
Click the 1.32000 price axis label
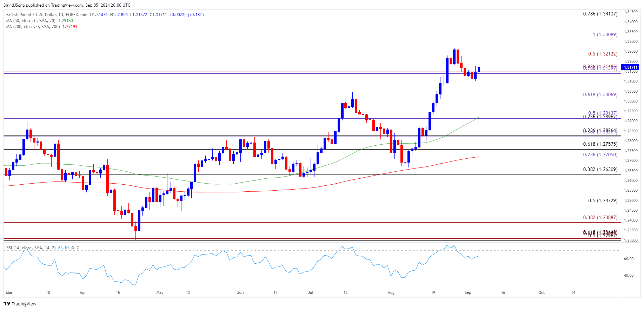click(631, 61)
